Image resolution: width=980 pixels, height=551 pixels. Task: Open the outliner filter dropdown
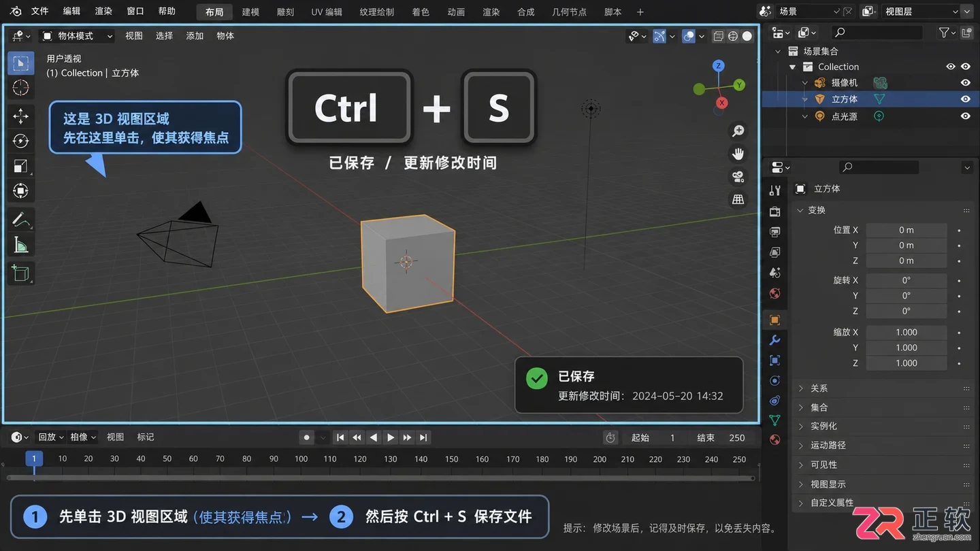coord(947,33)
